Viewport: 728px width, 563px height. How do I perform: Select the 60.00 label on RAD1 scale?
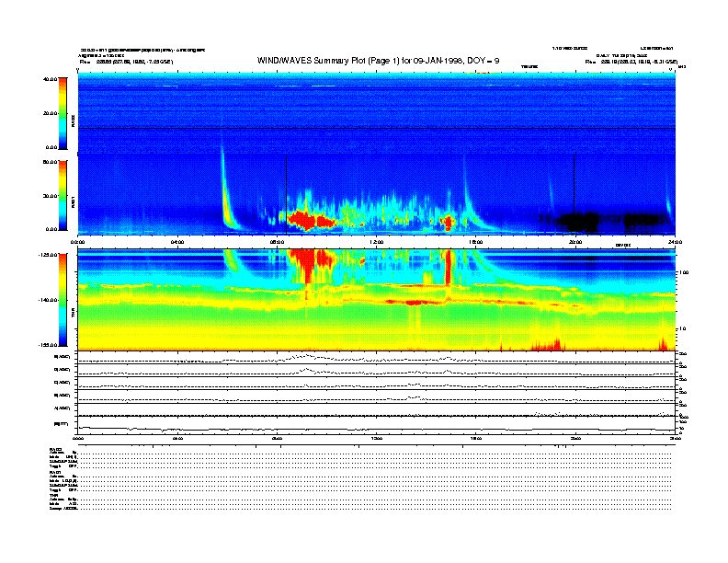(x=50, y=162)
